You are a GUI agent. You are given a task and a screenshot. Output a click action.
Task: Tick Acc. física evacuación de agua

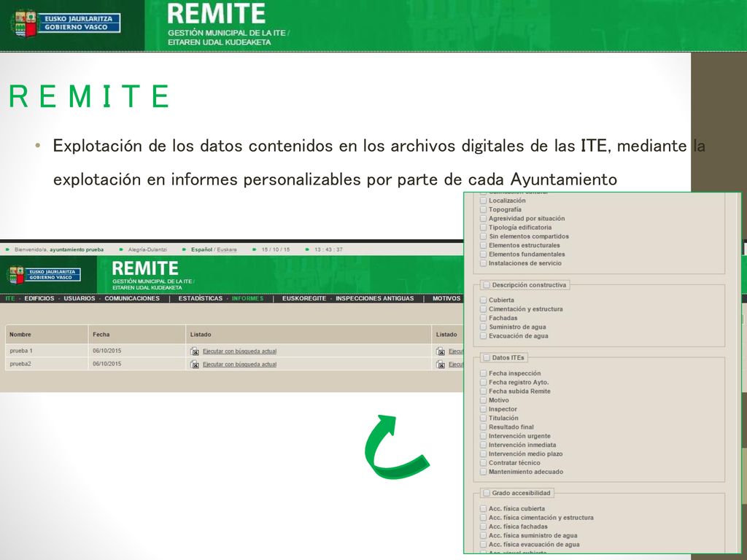[483, 545]
